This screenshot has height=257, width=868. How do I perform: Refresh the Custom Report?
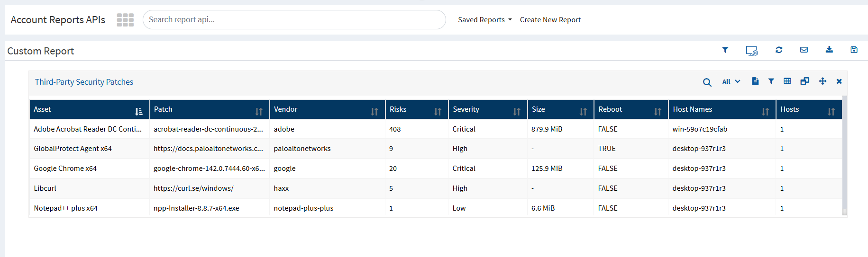point(779,50)
